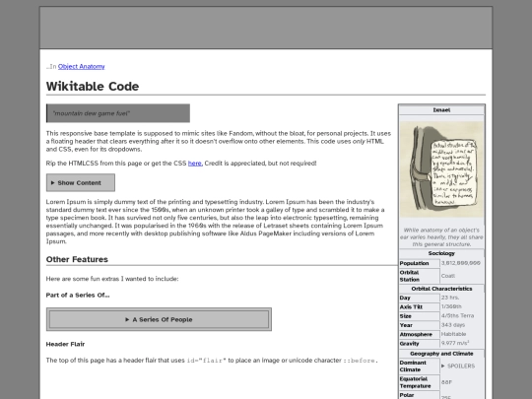The width and height of the screenshot is (532, 399).
Task: Click the population value 3,812,899,999
Action: tap(461, 263)
